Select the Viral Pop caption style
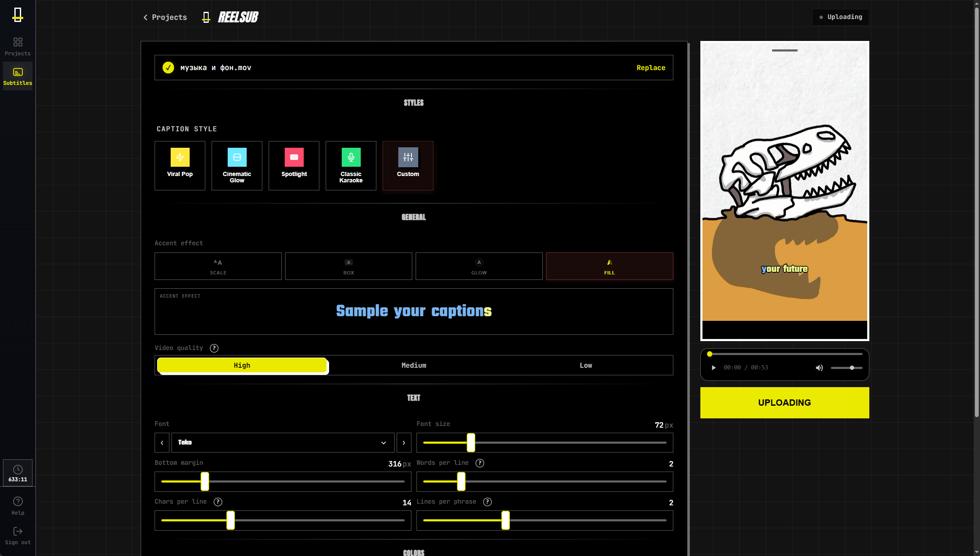Viewport: 980px width, 556px height. [180, 165]
